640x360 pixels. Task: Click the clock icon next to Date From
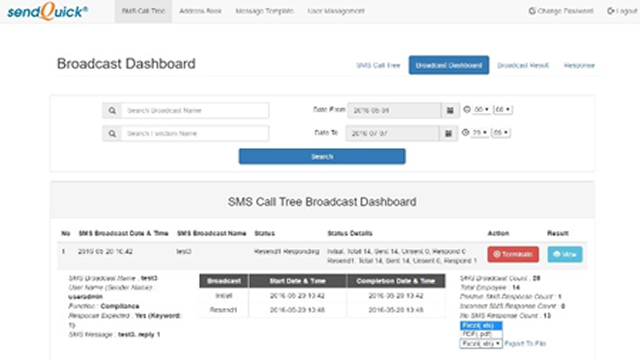point(467,109)
